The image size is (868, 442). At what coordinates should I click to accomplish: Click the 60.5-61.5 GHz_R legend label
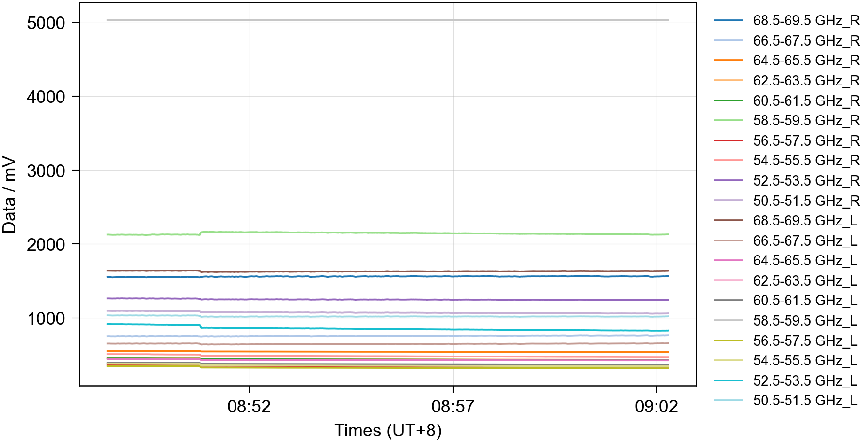point(805,101)
